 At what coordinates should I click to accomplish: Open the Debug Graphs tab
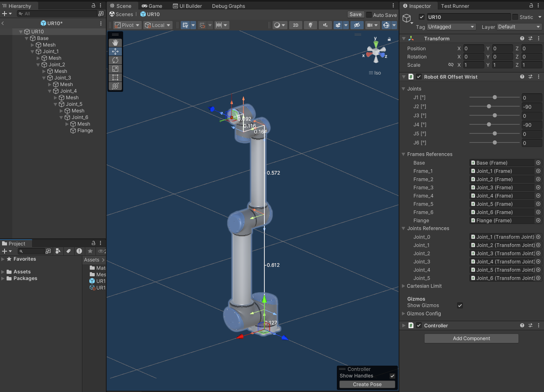coord(229,6)
